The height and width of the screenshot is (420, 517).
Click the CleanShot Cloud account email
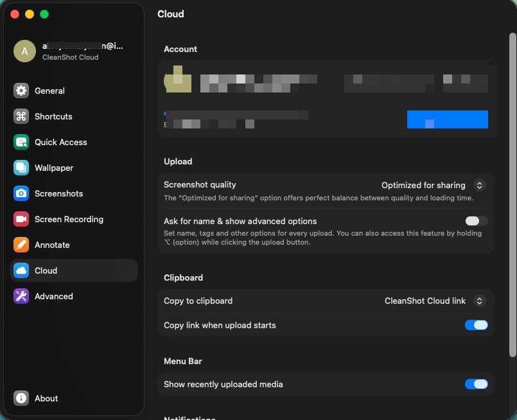pyautogui.click(x=82, y=46)
